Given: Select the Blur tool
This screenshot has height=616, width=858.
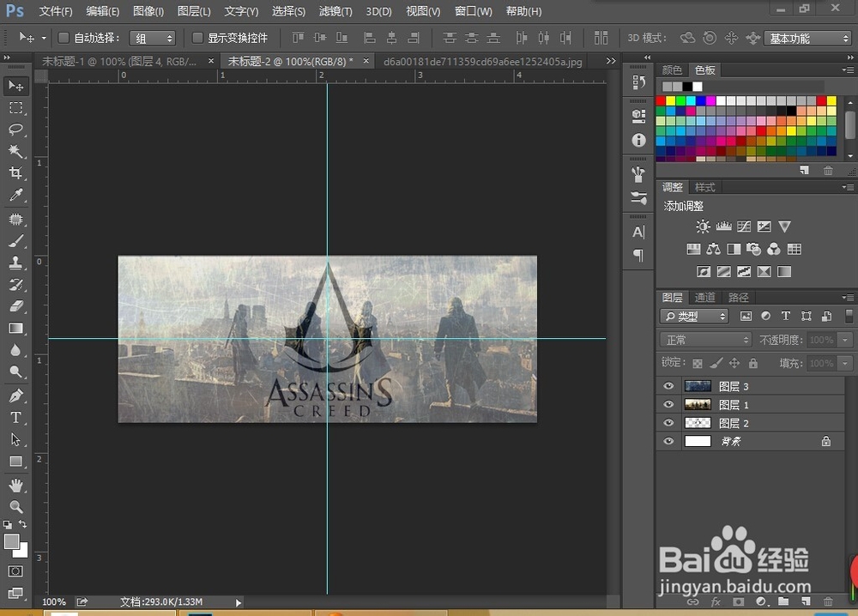Looking at the screenshot, I should (15, 350).
